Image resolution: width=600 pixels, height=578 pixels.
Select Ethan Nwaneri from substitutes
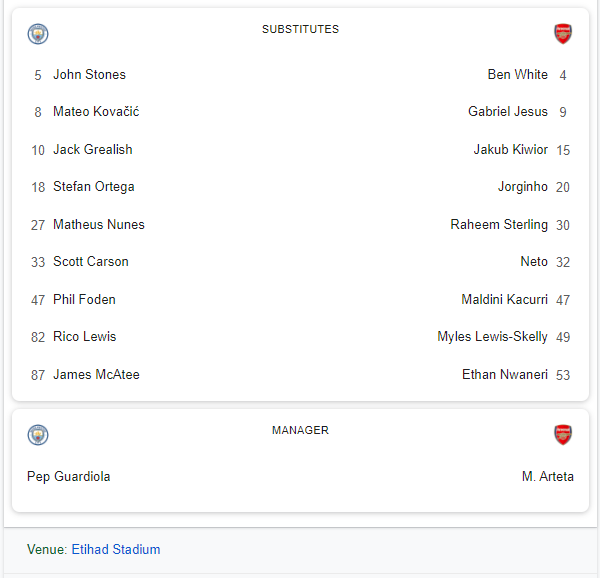coord(505,374)
